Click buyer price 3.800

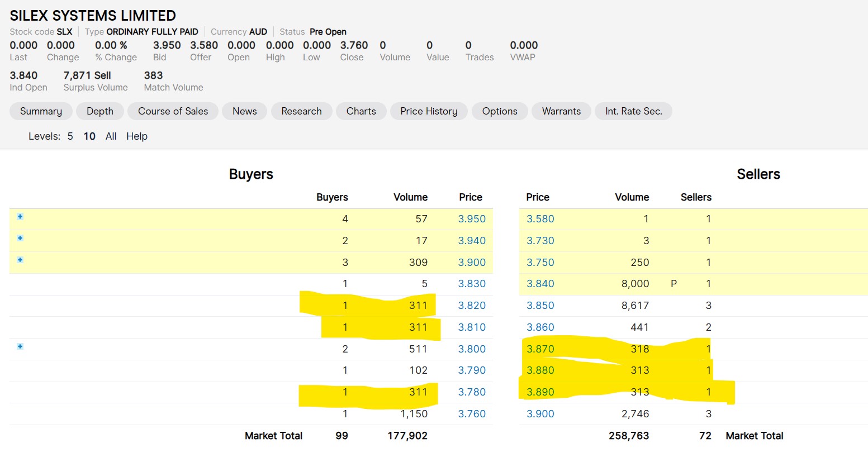(472, 349)
